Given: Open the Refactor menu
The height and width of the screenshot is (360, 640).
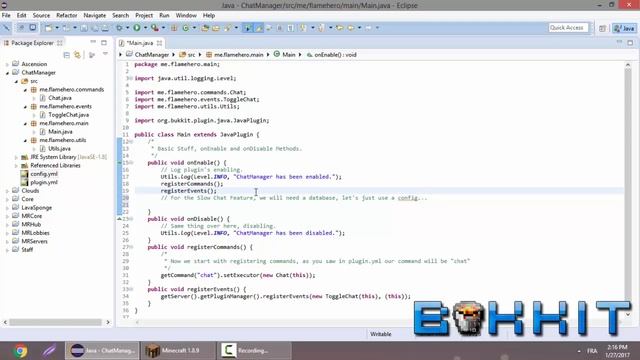Looking at the screenshot, I should (67, 16).
